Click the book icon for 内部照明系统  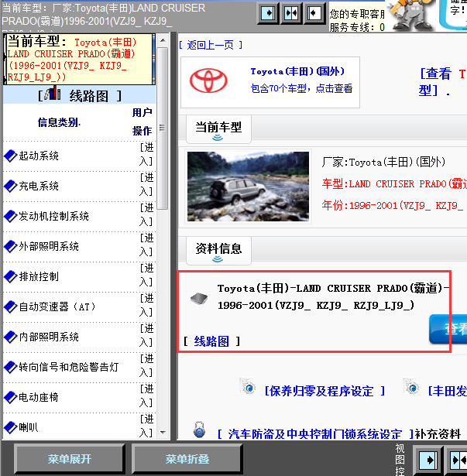tap(10, 337)
